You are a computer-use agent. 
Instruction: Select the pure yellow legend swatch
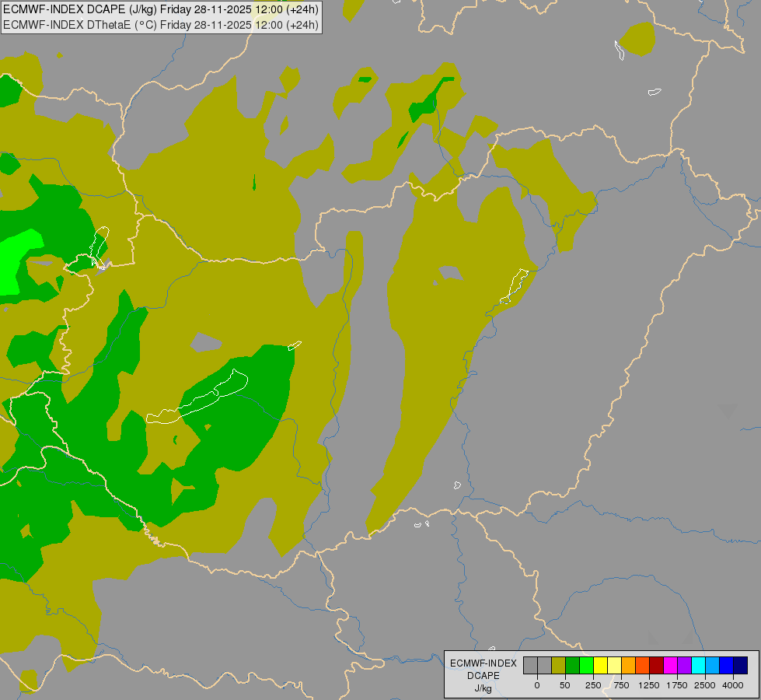click(x=600, y=666)
